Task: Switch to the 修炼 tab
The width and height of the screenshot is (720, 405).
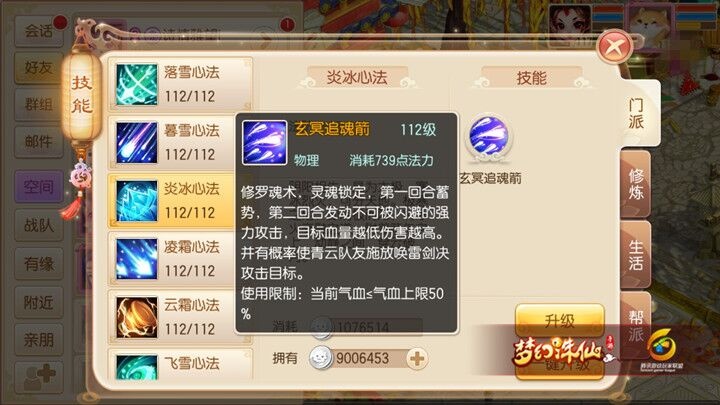Action: (x=636, y=184)
